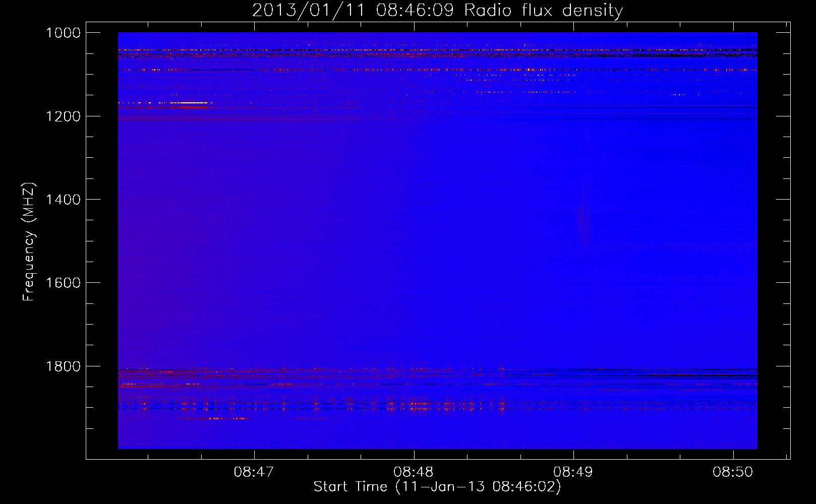The height and width of the screenshot is (504, 816).
Task: Click the 08:48 time axis label
Action: pos(414,472)
